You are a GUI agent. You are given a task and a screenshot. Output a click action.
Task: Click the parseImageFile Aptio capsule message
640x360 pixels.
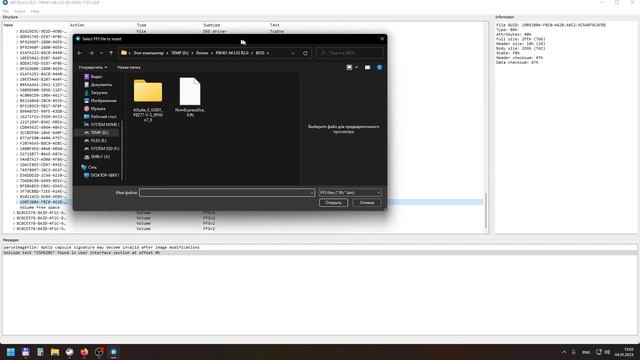tap(102, 247)
